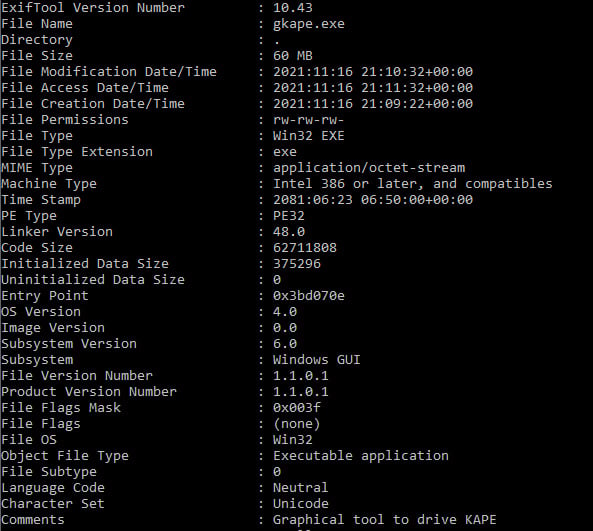593x531 pixels.
Task: Click the File Size value 60 MB
Action: [x=293, y=56]
